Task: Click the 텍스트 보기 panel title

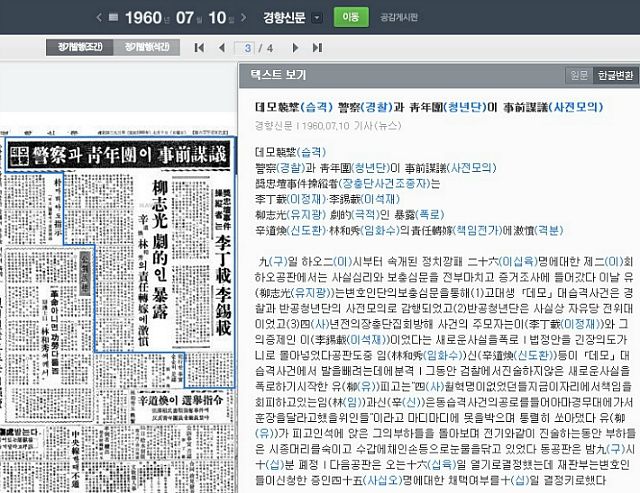Action: pyautogui.click(x=278, y=75)
